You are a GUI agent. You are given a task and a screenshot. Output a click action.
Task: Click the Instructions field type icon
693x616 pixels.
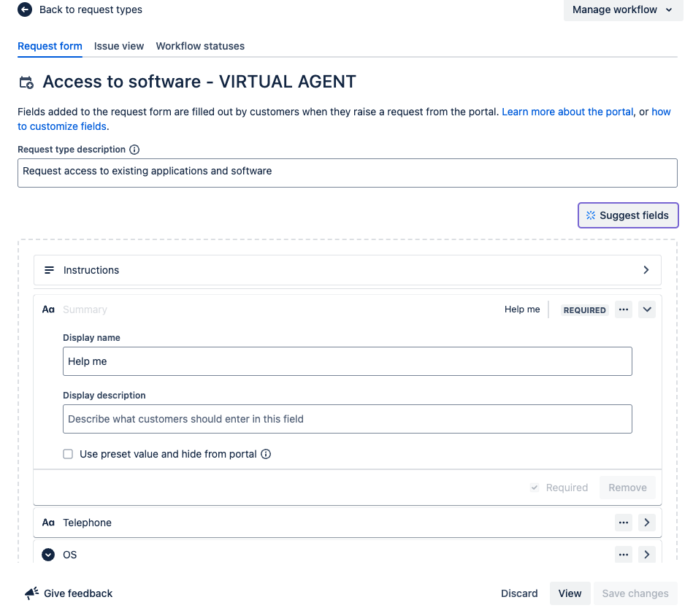[x=48, y=270]
